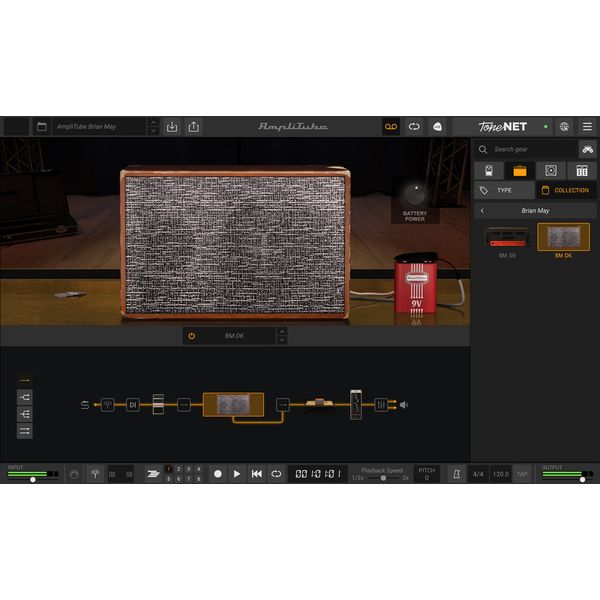Open the looper icon in top bar
This screenshot has height=600, width=600.
[414, 127]
